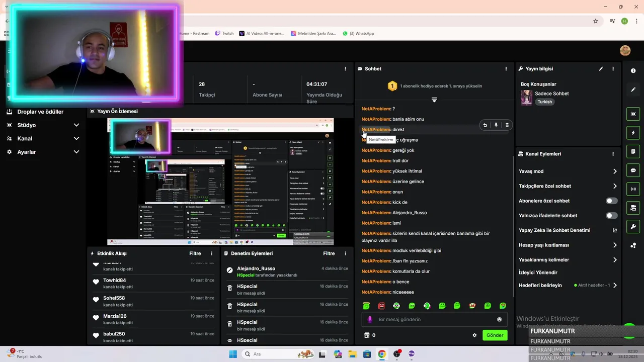Open WhatsApp bookmark in bookmarks bar

358,34
